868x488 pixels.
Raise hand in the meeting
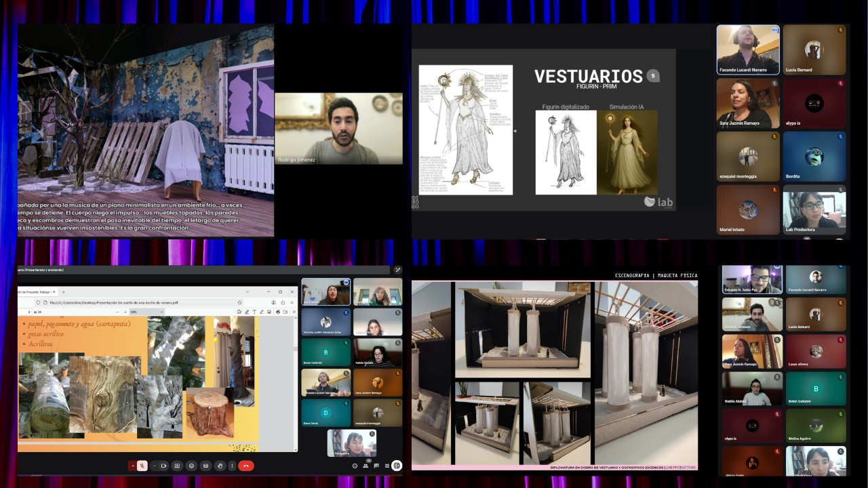coord(220,466)
